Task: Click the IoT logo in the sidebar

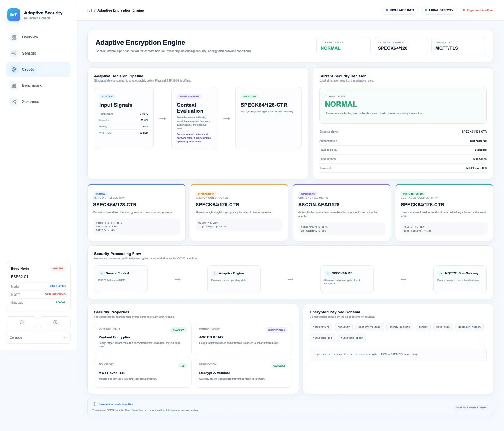Action: point(14,15)
